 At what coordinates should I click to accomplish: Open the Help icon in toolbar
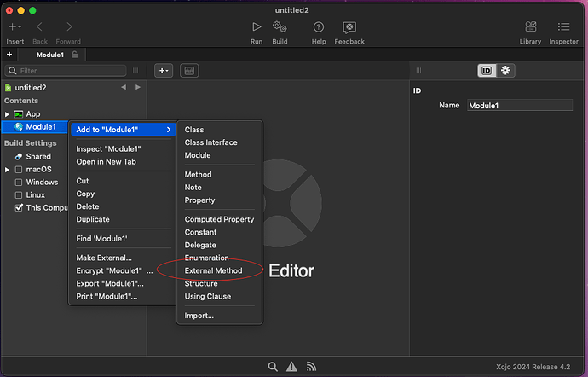pos(319,27)
